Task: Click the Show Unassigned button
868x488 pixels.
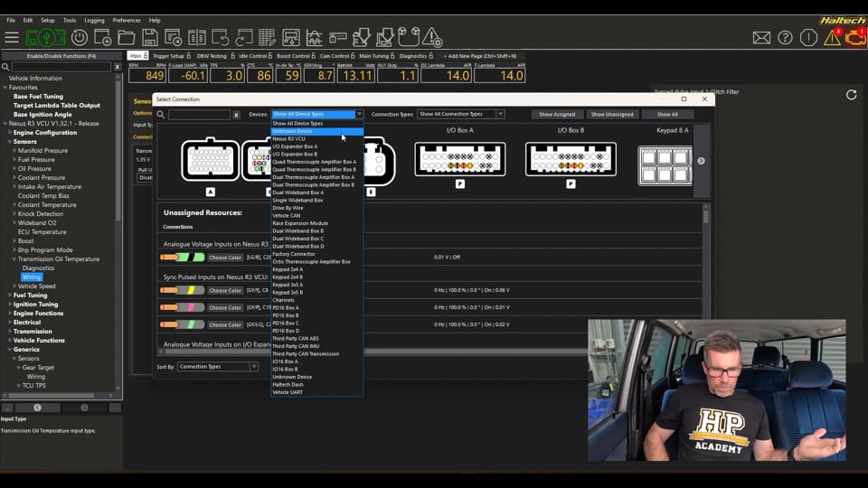Action: (x=612, y=114)
